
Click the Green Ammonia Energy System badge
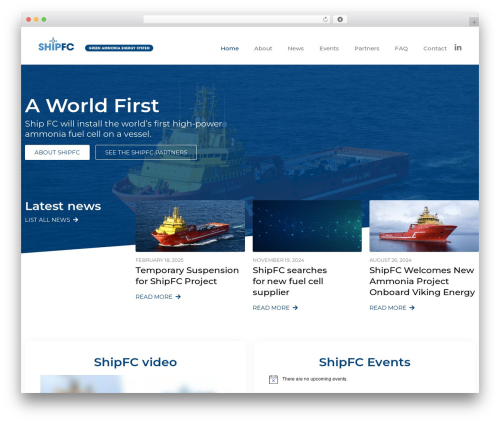coord(119,48)
